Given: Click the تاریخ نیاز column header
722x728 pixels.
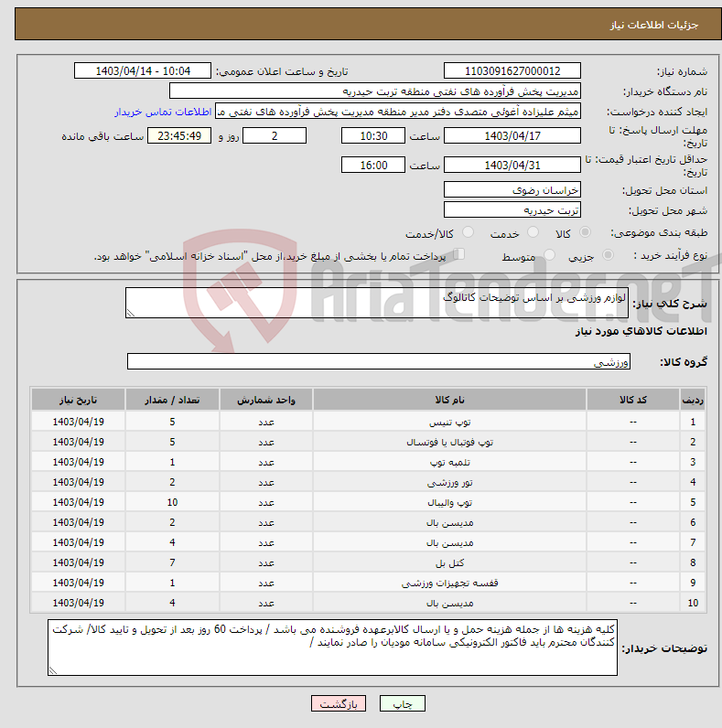Looking at the screenshot, I should coord(78,400).
